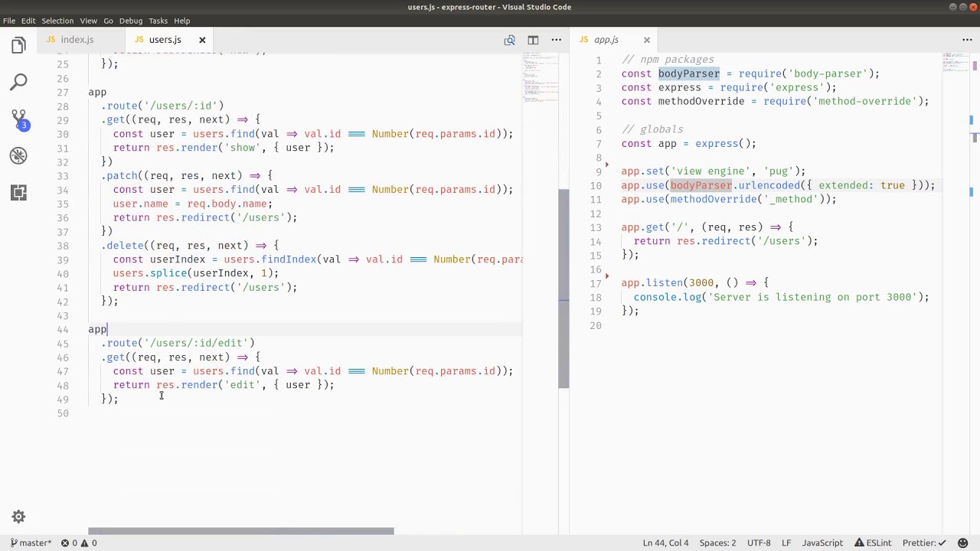Click console.log 'Server is listening' line
Image resolution: width=980 pixels, height=551 pixels.
coord(781,297)
